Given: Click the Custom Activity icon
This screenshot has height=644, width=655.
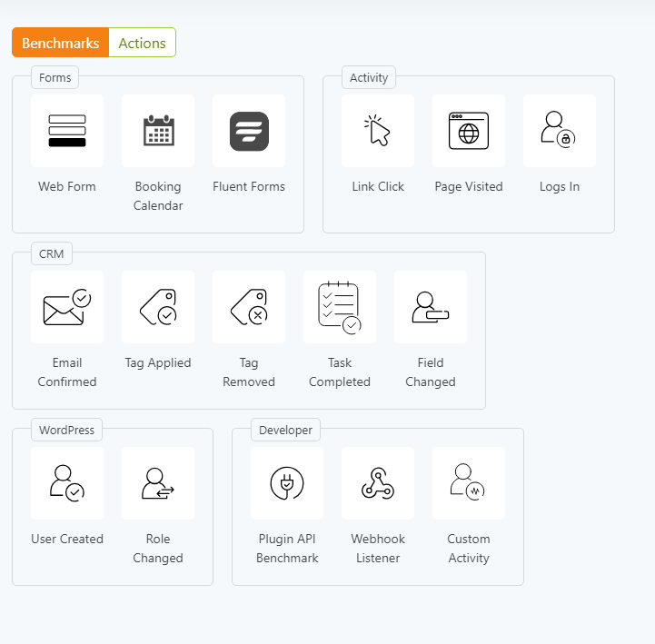Looking at the screenshot, I should click(469, 483).
